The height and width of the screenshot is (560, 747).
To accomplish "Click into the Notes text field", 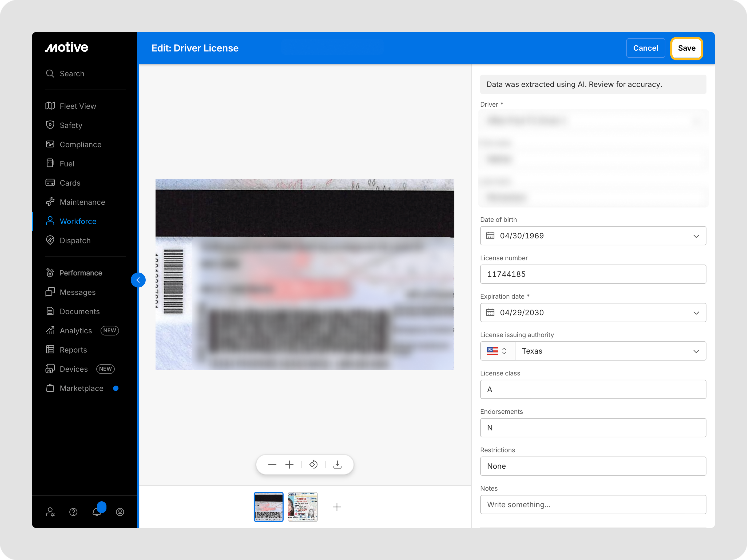I will 593,505.
